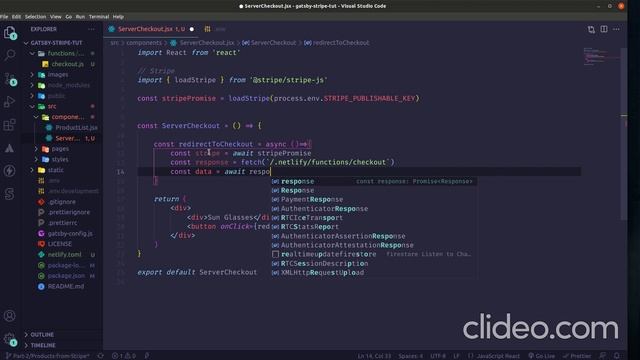Choose 'PaymentResponse' autocomplete suggestion
This screenshot has height=360, width=640.
click(x=373, y=200)
